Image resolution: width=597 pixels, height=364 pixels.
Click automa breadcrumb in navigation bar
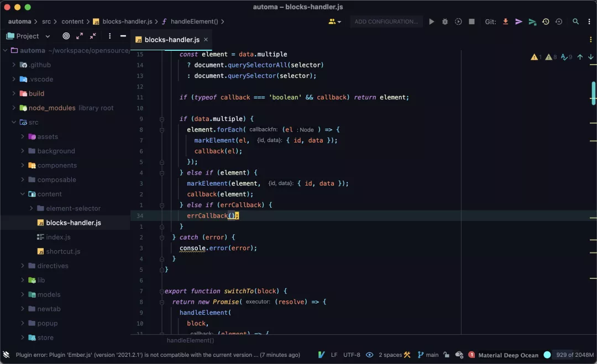(x=20, y=22)
